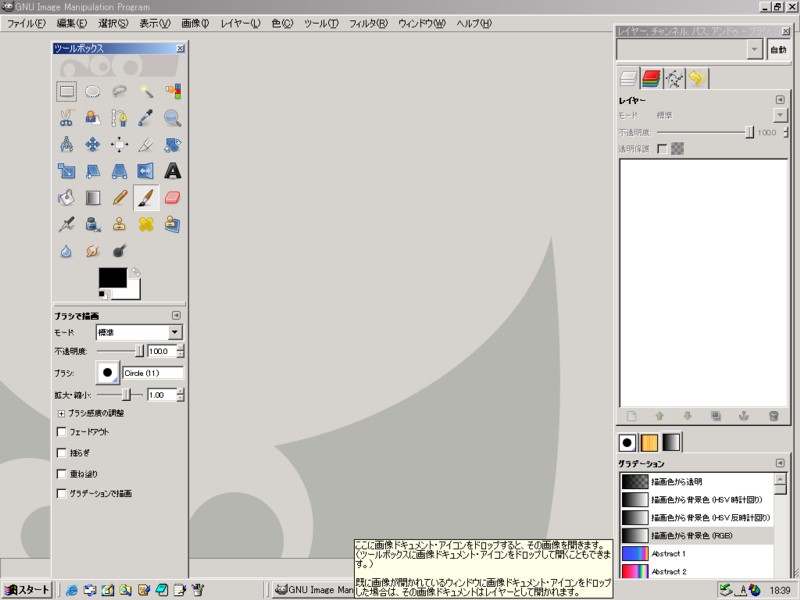
Task: Select the Rotate tool
Action: [x=172, y=144]
